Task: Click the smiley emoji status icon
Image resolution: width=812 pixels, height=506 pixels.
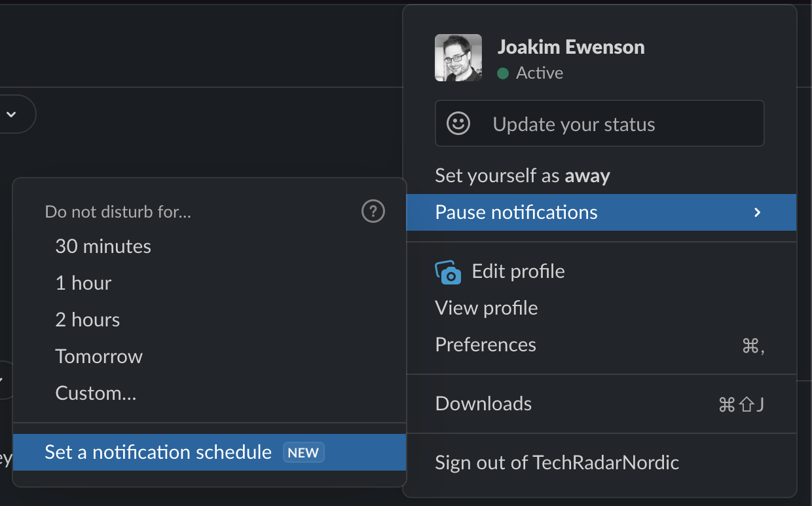Action: 458,124
